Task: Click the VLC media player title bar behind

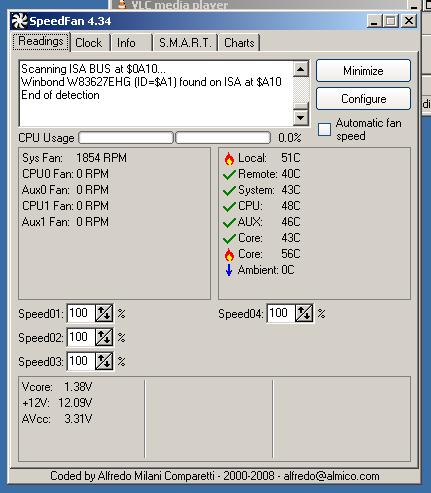Action: (260, 4)
